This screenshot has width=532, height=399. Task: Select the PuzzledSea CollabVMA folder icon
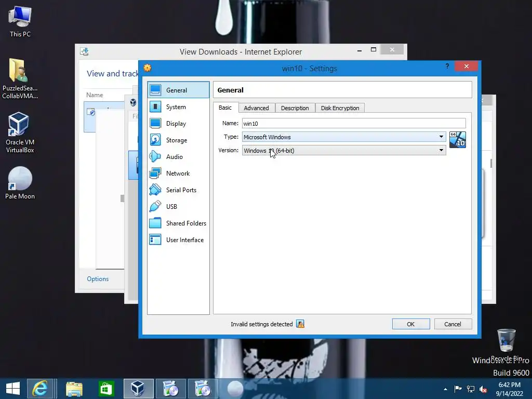20,79
